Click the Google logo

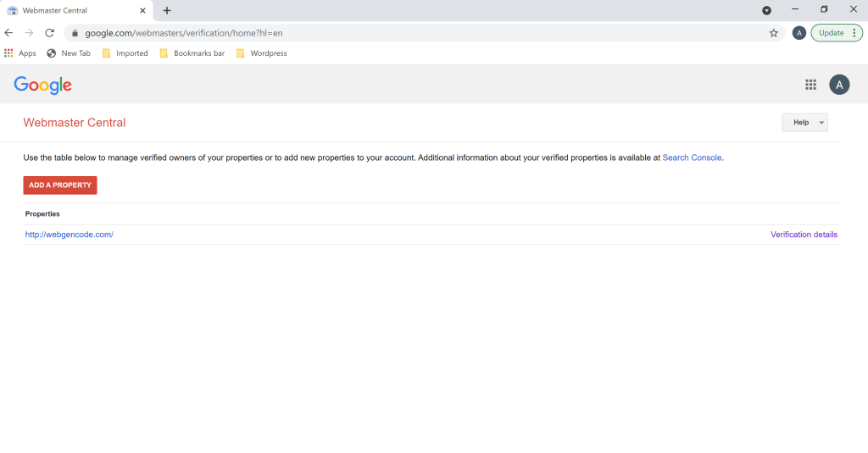(x=42, y=86)
